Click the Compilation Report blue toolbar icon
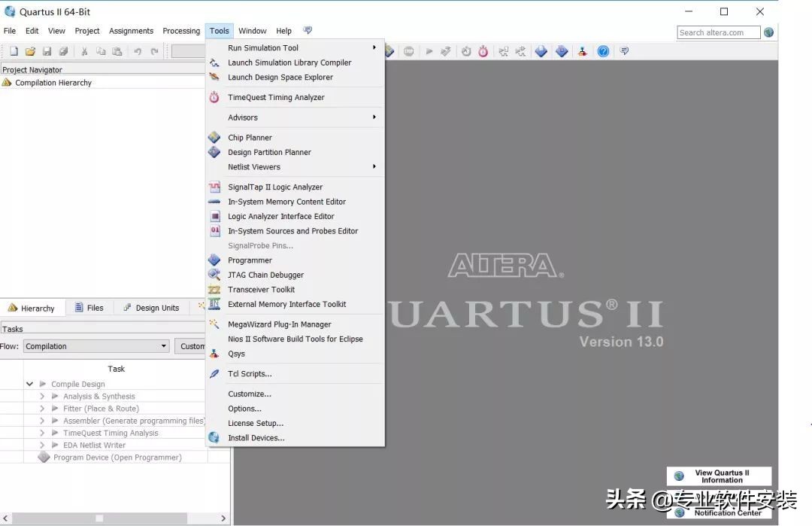Screen dimensions: 812x526 click(x=541, y=51)
